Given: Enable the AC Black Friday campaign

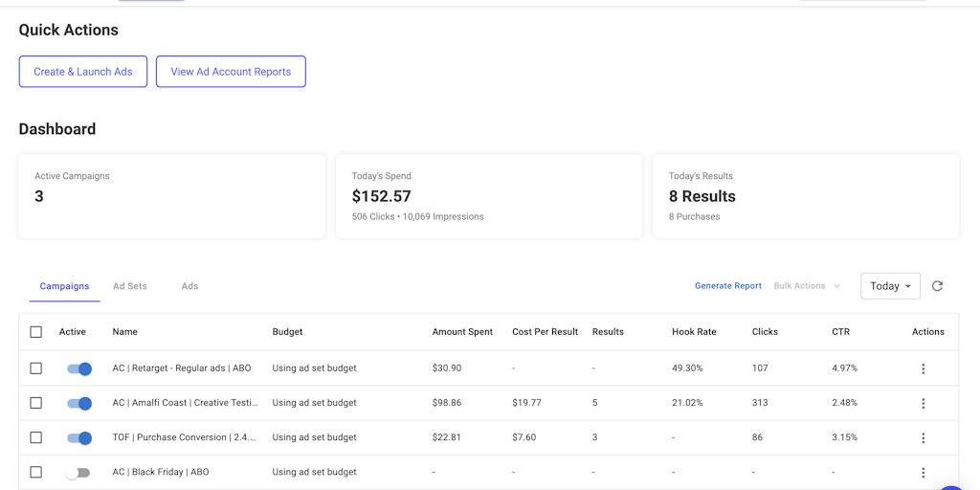Looking at the screenshot, I should (x=78, y=472).
